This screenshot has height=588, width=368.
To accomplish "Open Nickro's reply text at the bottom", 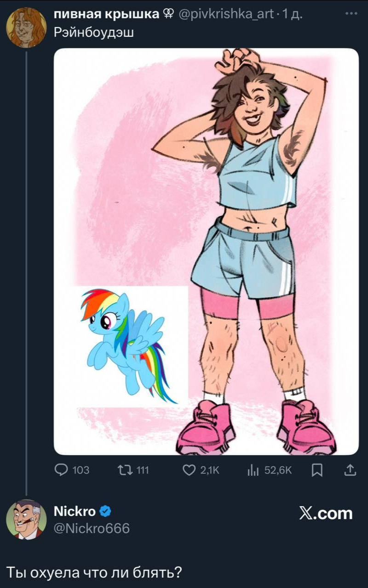I will 94,572.
